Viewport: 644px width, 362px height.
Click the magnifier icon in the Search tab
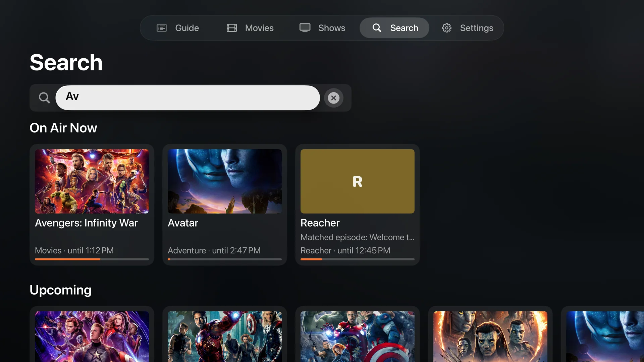(377, 28)
